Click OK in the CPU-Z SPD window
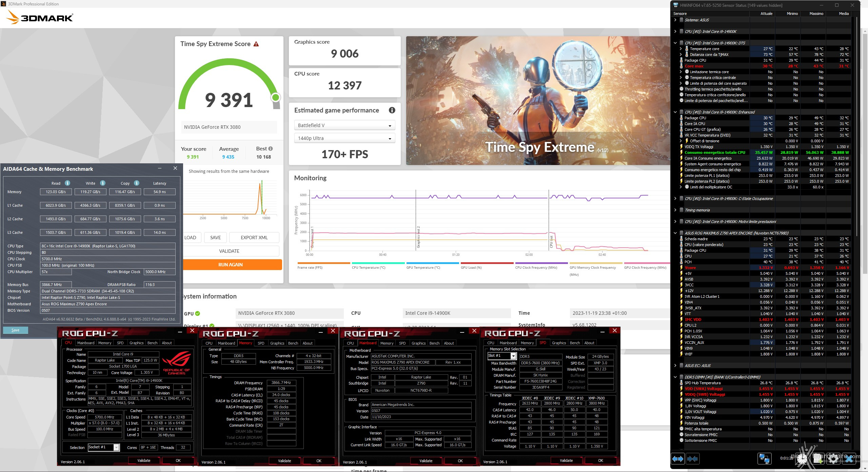Image resolution: width=868 pixels, height=472 pixels. (x=600, y=460)
